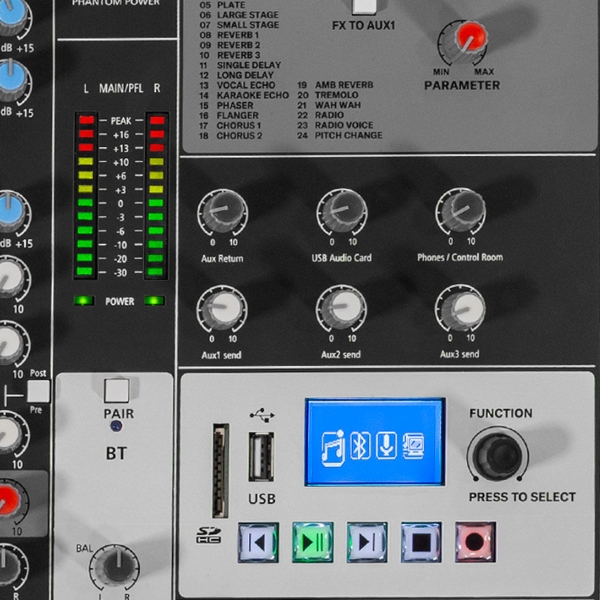The height and width of the screenshot is (600, 600).
Task: Click the right meter +16 red LED
Action: (x=157, y=134)
